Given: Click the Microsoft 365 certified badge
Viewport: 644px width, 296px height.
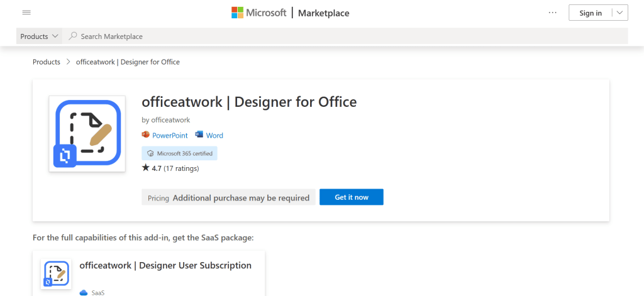Looking at the screenshot, I should tap(179, 153).
